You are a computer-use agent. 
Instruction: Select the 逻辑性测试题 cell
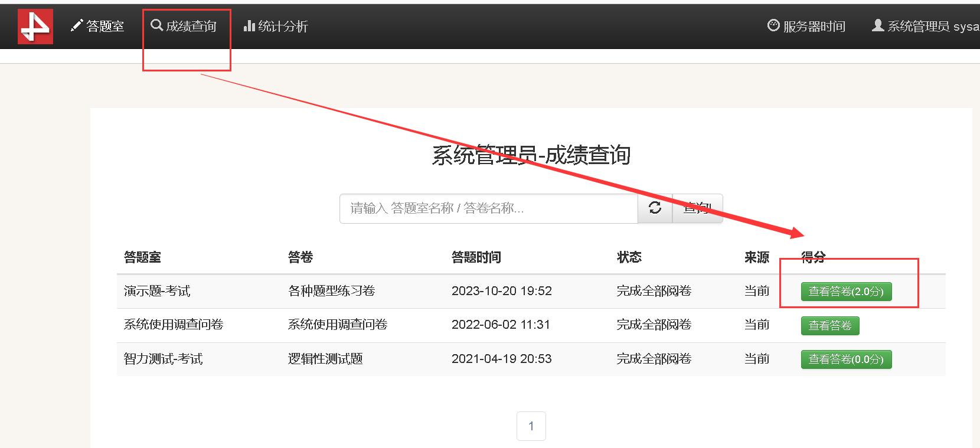pyautogui.click(x=325, y=359)
